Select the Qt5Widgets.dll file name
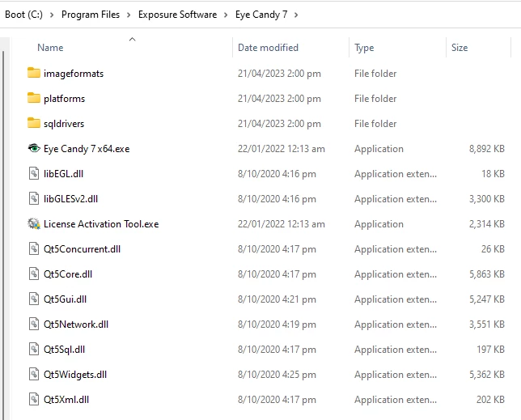Screen dimensions: 521x420 click(x=75, y=375)
